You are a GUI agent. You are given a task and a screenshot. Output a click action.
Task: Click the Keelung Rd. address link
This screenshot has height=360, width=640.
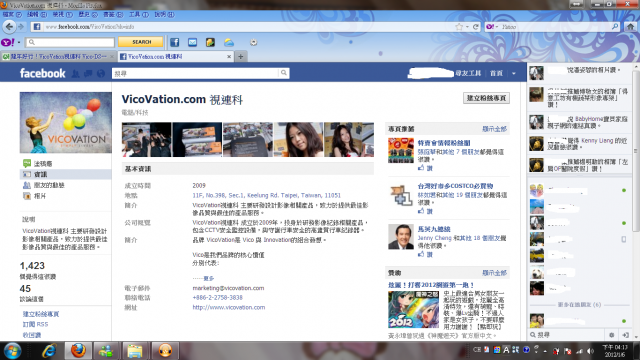click(x=266, y=195)
